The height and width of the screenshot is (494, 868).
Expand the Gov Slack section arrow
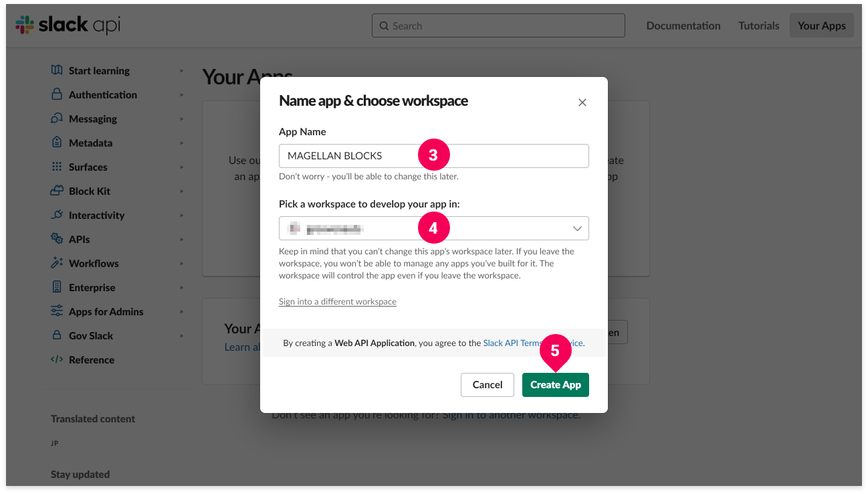[x=181, y=336]
